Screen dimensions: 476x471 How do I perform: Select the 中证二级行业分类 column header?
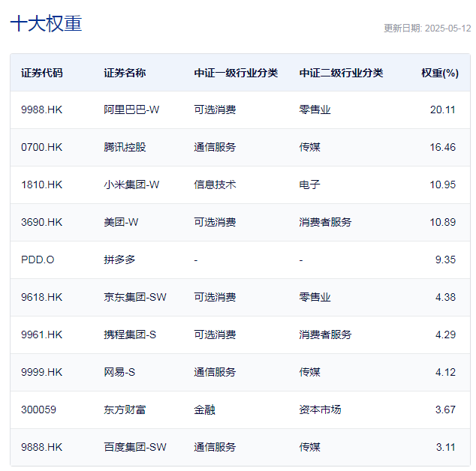(341, 73)
